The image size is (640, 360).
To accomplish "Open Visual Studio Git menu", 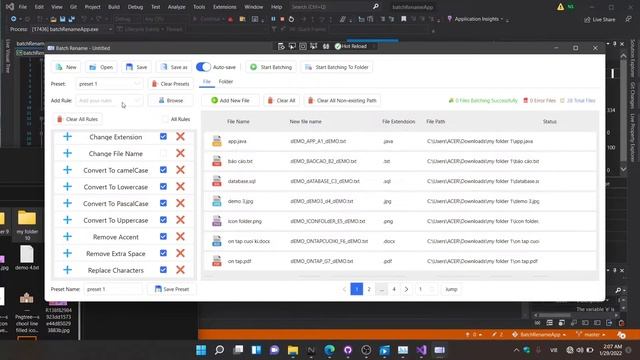I will click(x=73, y=7).
